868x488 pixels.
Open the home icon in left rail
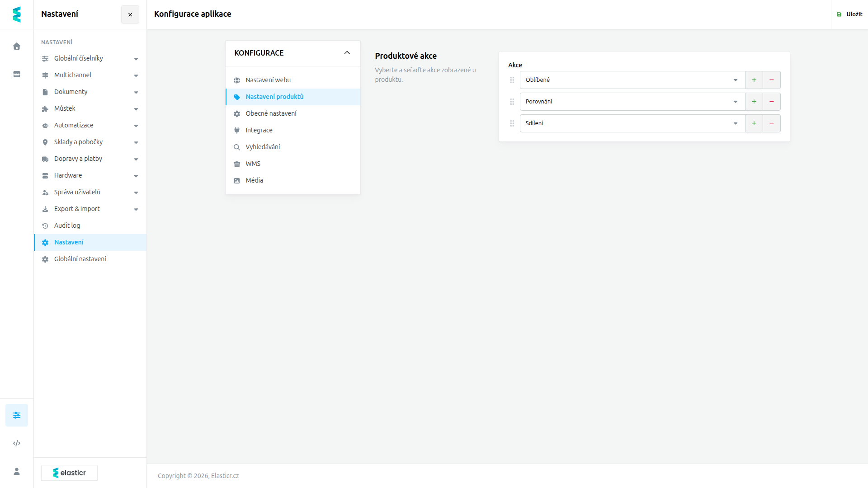[17, 46]
